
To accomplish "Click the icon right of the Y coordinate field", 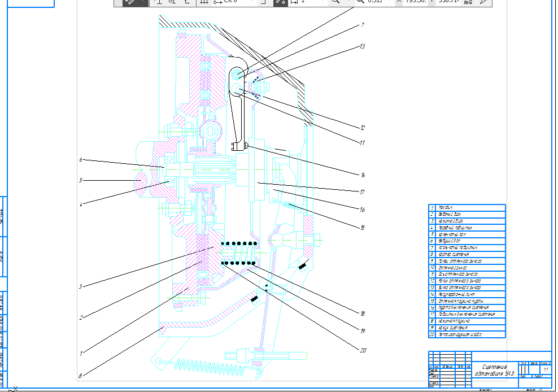I will (467, 2).
